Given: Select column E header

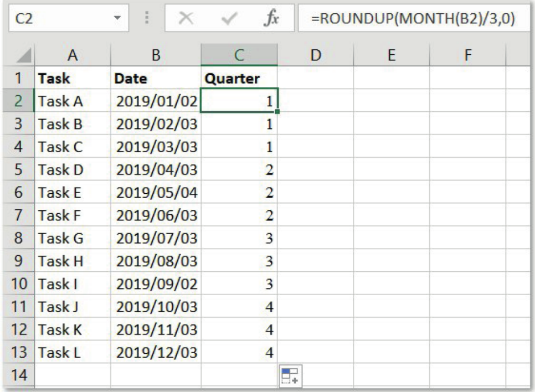Looking at the screenshot, I should tap(392, 55).
